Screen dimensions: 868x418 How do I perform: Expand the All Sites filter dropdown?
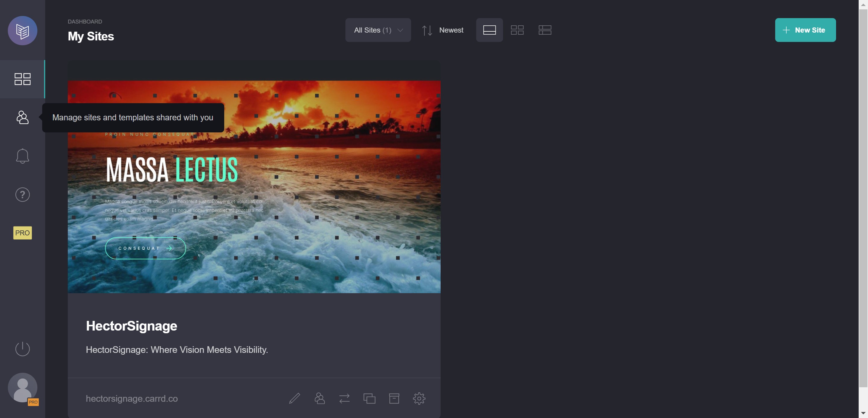coord(378,30)
